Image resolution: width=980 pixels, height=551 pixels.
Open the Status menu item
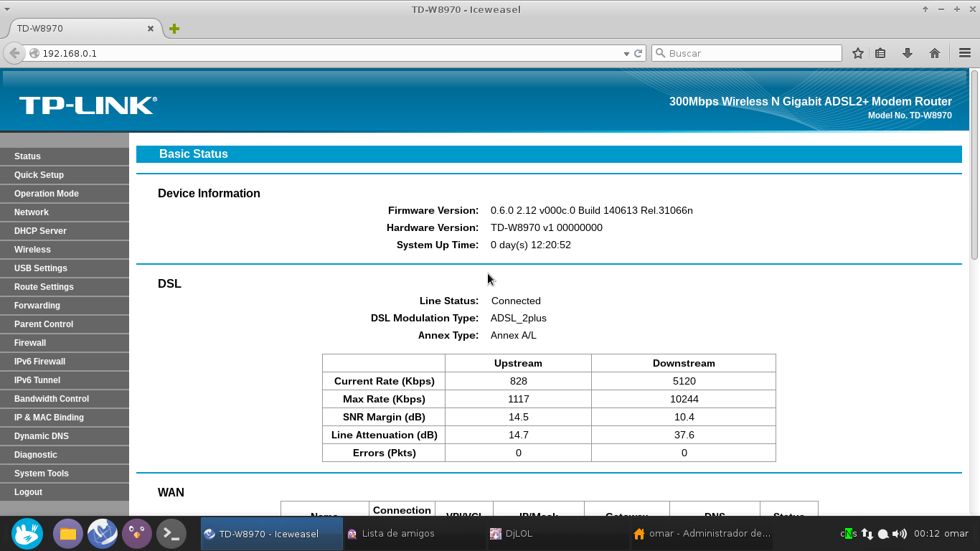[x=65, y=156]
